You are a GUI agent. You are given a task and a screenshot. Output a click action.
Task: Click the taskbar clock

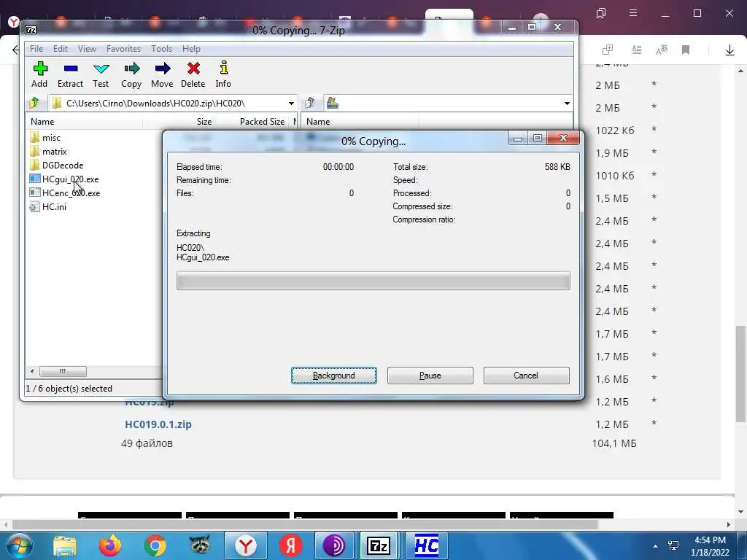point(710,546)
